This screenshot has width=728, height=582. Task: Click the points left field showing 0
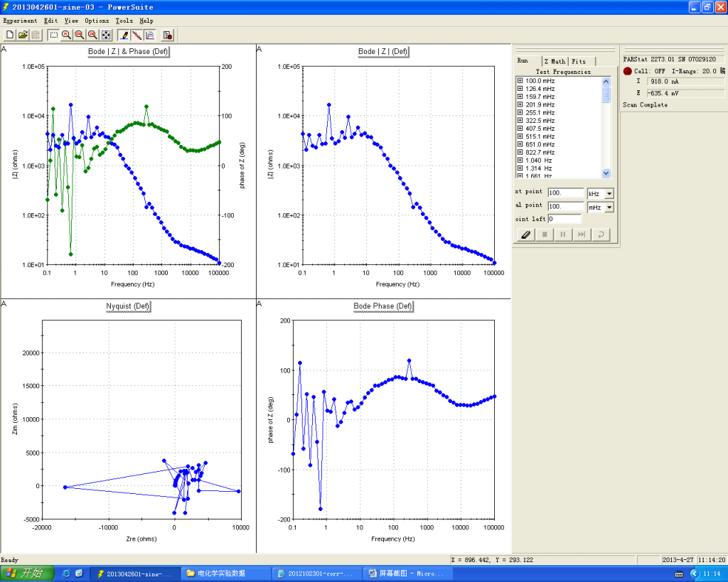tap(564, 219)
